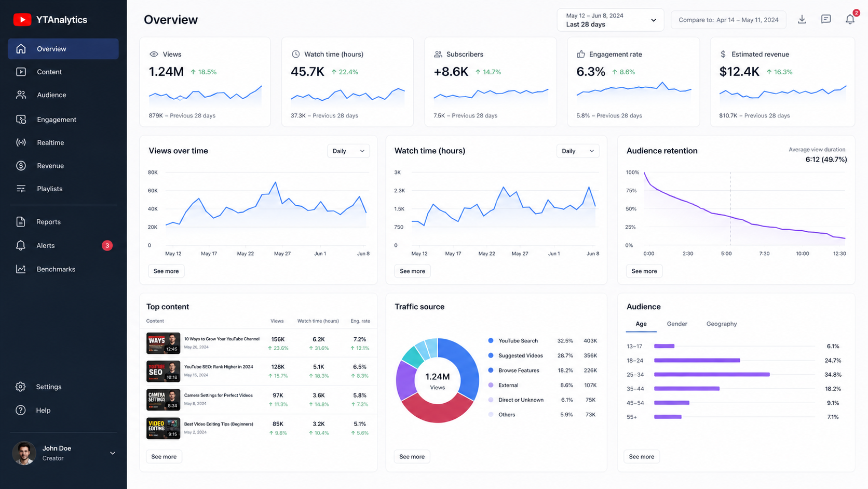Click the Engagement icon in sidebar

coord(21,120)
